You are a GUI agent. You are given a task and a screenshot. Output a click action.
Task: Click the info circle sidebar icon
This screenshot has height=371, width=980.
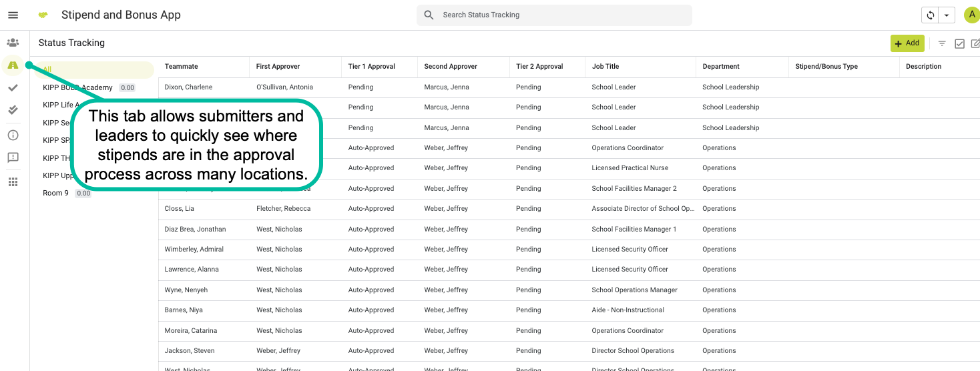[x=13, y=135]
